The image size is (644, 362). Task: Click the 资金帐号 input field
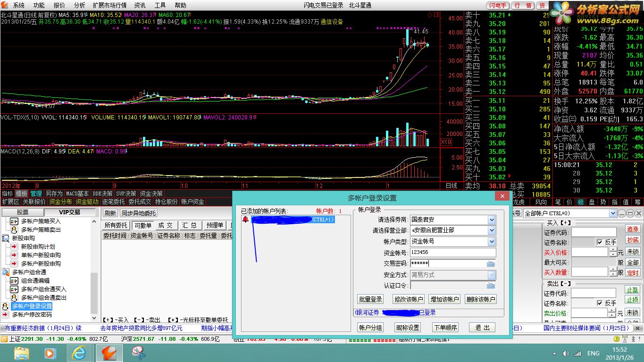pyautogui.click(x=453, y=253)
